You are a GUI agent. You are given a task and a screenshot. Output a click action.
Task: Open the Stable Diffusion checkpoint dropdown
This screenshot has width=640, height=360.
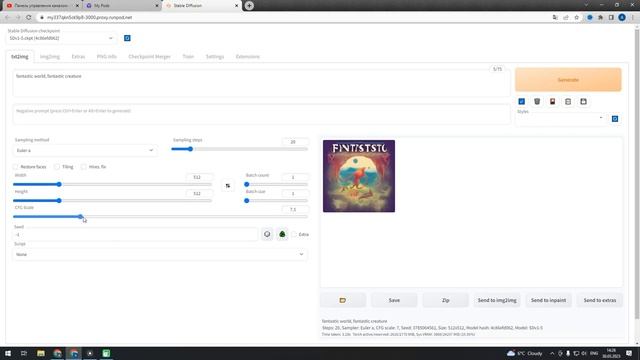pyautogui.click(x=61, y=38)
